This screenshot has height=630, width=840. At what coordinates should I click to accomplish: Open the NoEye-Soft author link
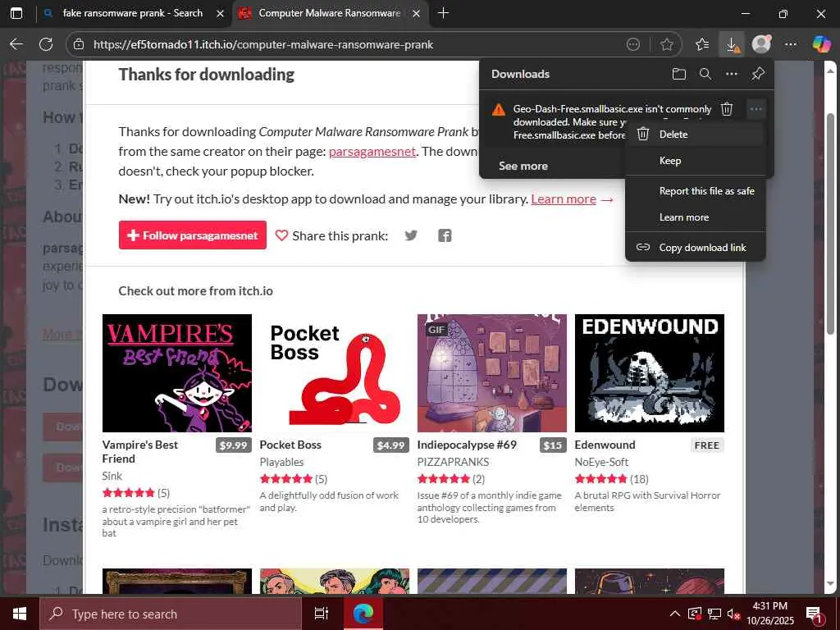601,462
